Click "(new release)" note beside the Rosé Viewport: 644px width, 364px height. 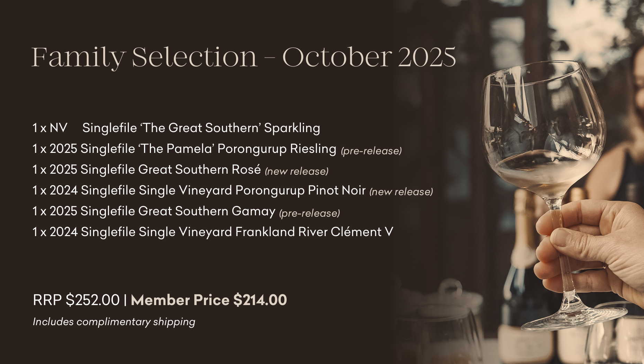point(297,171)
